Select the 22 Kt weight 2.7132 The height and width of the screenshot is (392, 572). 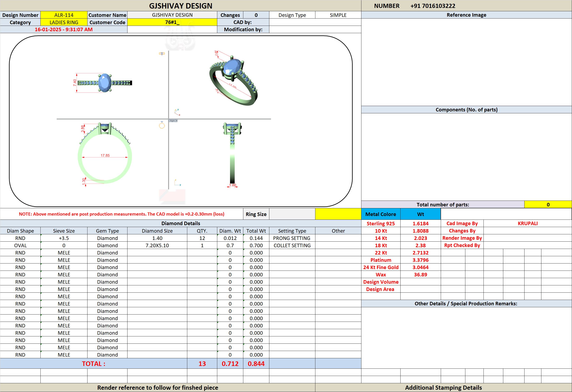pyautogui.click(x=421, y=253)
